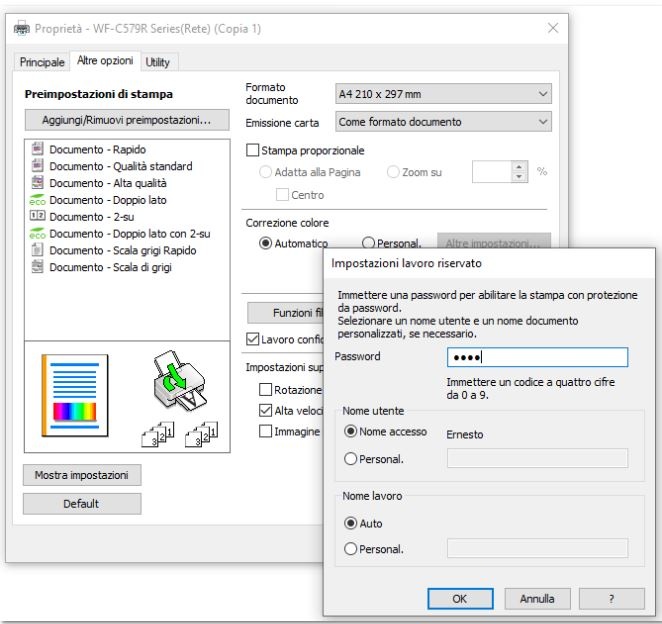
Task: Select the Documento - Scala di grigi icon
Action: (39, 265)
